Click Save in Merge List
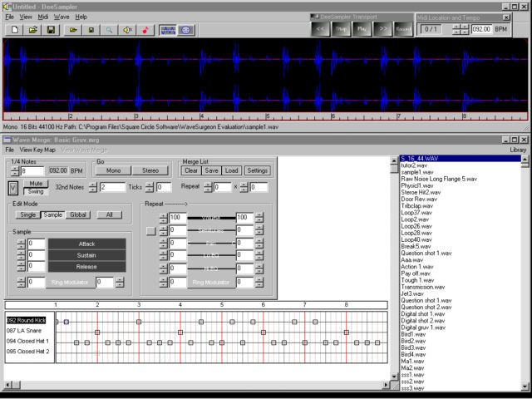Viewport: 532px width, 399px height. [211, 170]
